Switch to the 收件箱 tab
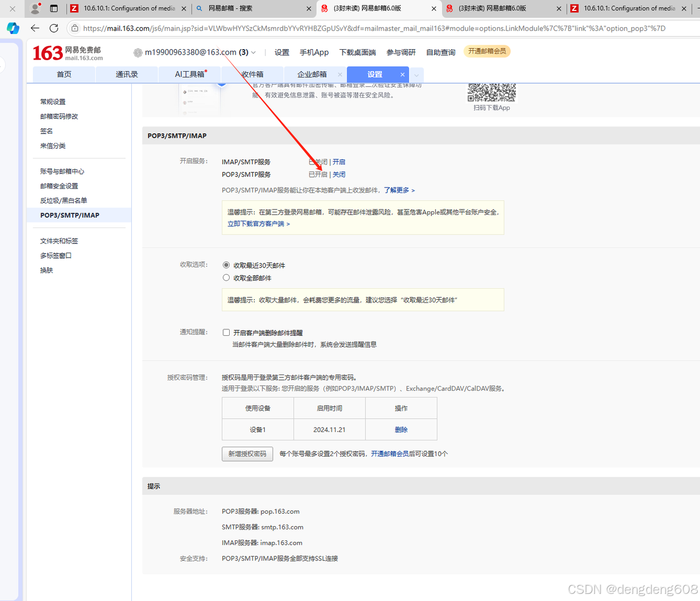This screenshot has height=601, width=700. (253, 74)
